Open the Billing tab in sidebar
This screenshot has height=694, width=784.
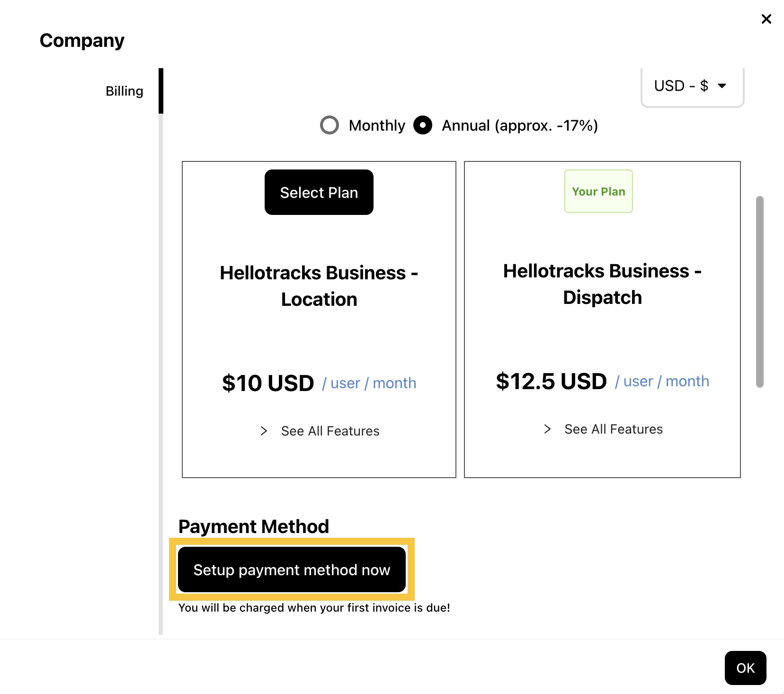124,91
